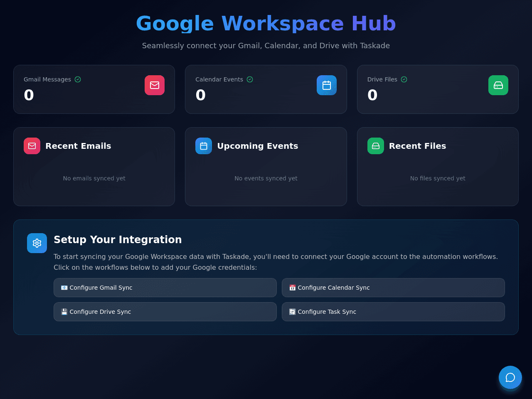Click the No emails synced yet placeholder
This screenshot has height=399, width=532.
pyautogui.click(x=94, y=178)
